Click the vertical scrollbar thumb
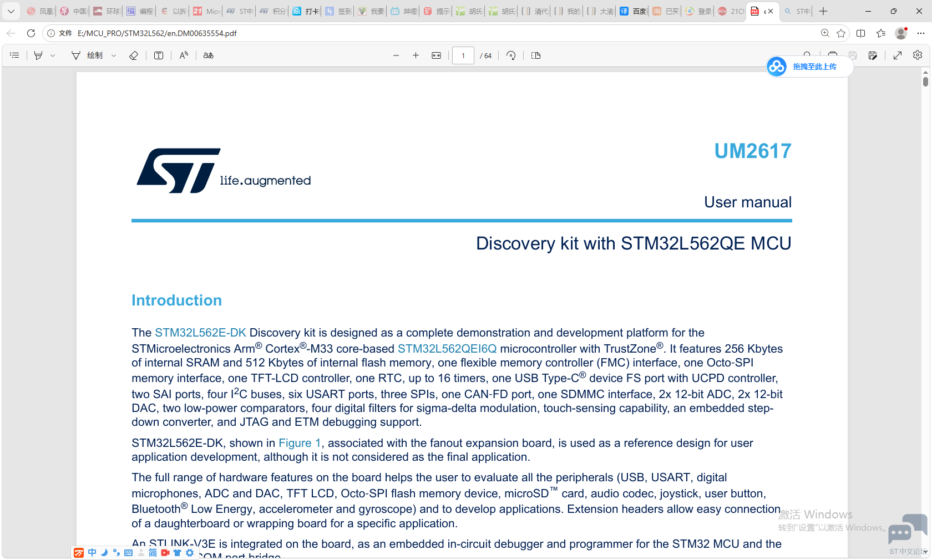 point(925,82)
